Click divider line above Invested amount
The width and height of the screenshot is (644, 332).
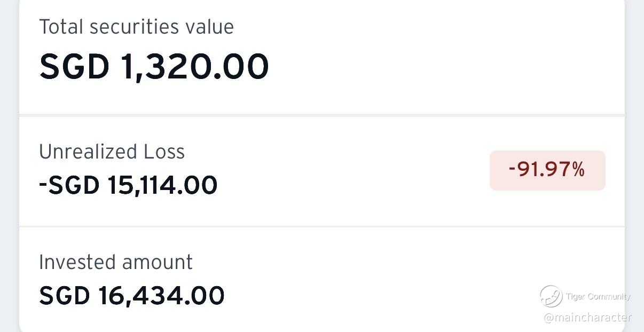(321, 226)
